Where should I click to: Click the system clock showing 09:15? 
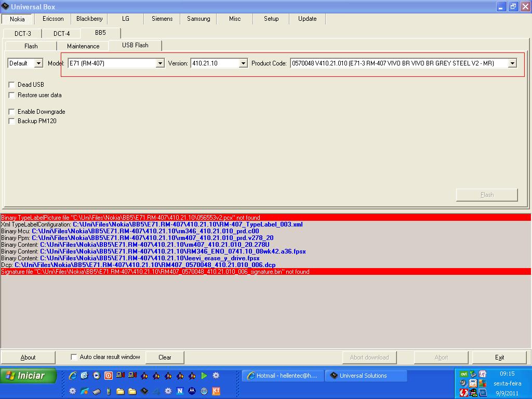(x=507, y=374)
